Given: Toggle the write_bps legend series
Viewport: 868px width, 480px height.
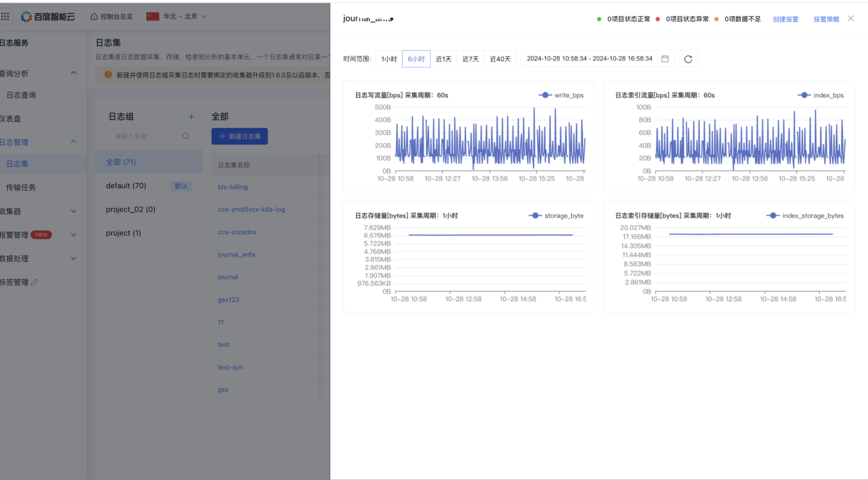Looking at the screenshot, I should point(561,95).
